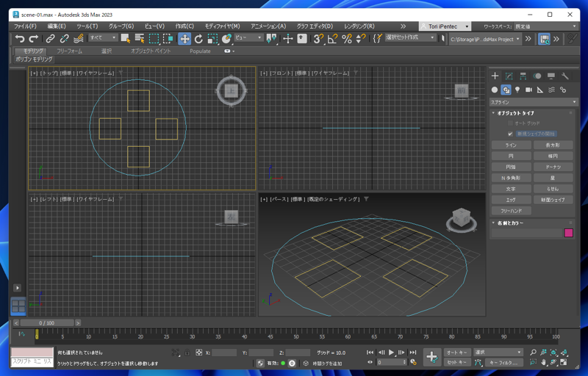Open the 作成(C) menu
This screenshot has width=588, height=376.
coord(184,26)
